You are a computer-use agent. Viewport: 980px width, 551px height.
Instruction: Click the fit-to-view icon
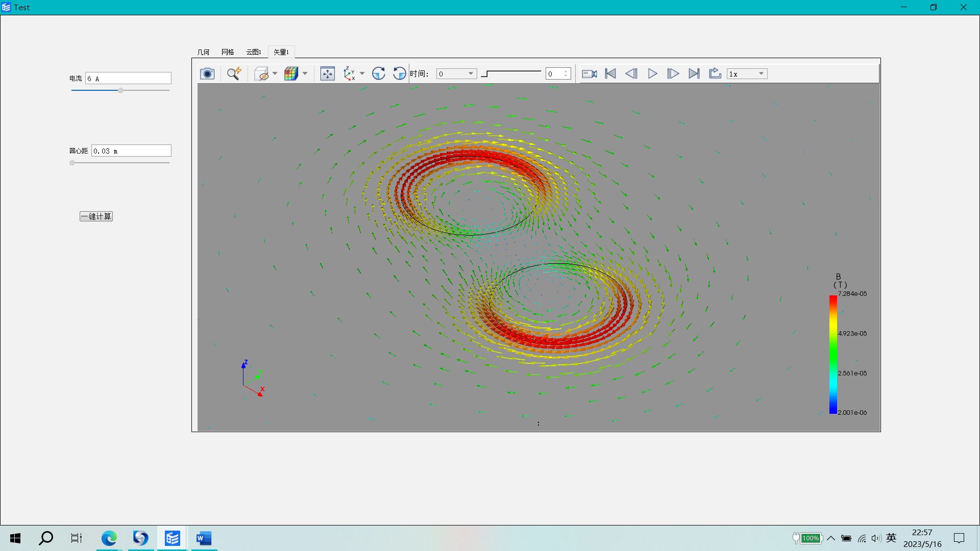(327, 74)
